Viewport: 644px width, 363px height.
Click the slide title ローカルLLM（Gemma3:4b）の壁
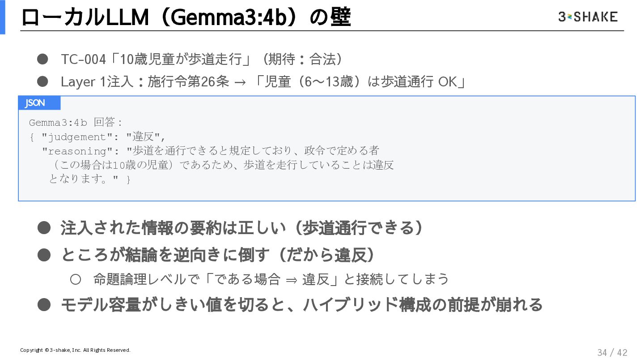186,18
